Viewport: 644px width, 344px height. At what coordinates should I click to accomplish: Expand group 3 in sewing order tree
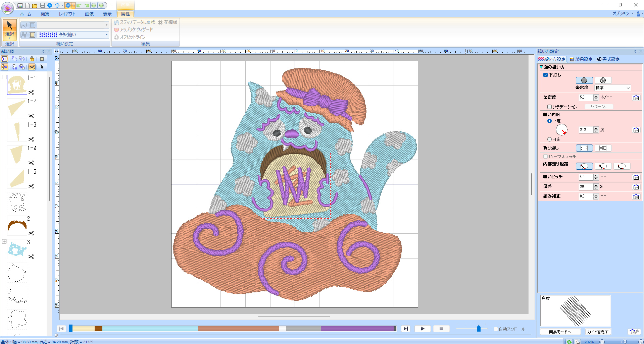[x=4, y=241]
